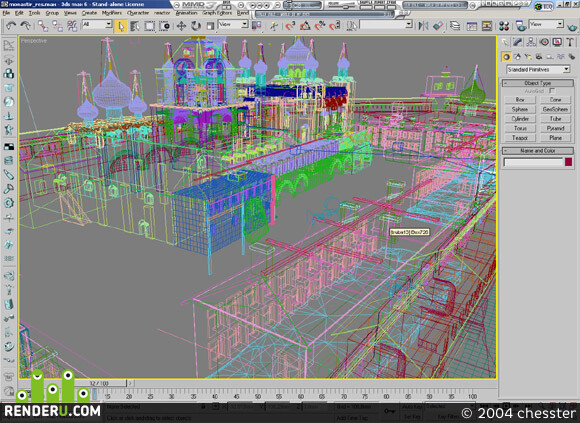Open the Layer Manager icon
The image size is (580, 423).
tap(455, 26)
